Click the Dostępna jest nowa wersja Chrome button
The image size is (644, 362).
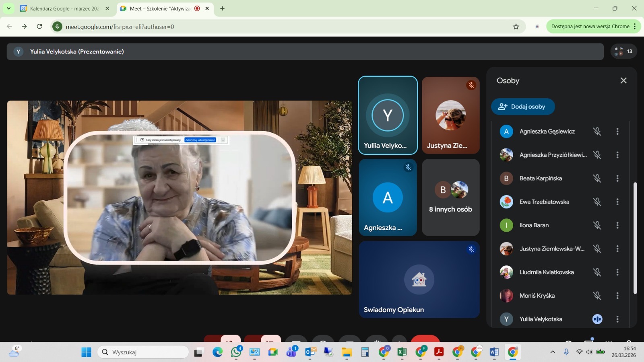coord(590,27)
